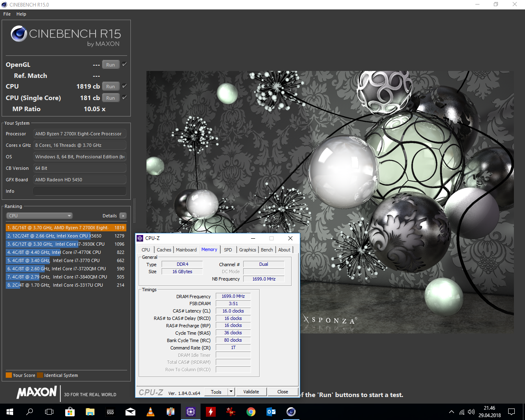Open Task View on the taskbar
The height and width of the screenshot is (420, 525).
click(x=49, y=412)
